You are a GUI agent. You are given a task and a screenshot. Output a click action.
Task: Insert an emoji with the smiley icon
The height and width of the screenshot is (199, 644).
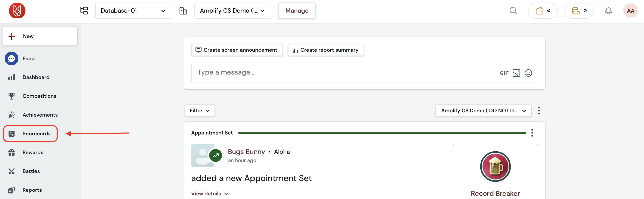point(528,73)
